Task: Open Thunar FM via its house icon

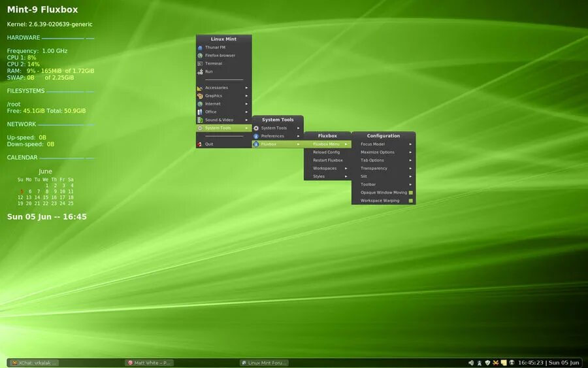Action: tap(200, 48)
